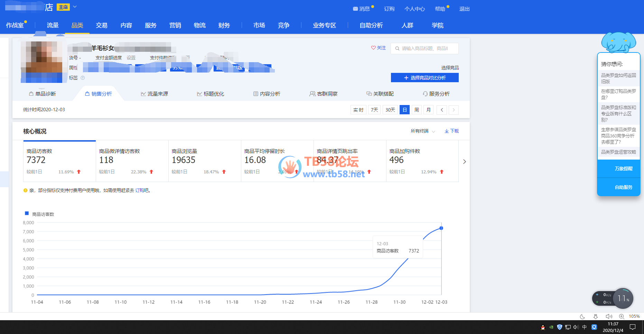Viewport: 644px width, 334px height.
Task: Open the QQ penguin tray icon
Action: pyautogui.click(x=543, y=327)
